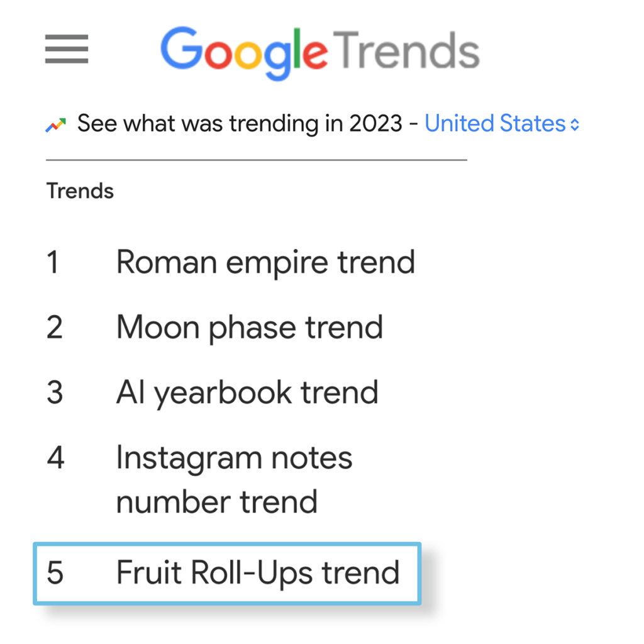Screen dimensions: 644x644
Task: Click rank number 2 in the list
Action: pos(55,328)
